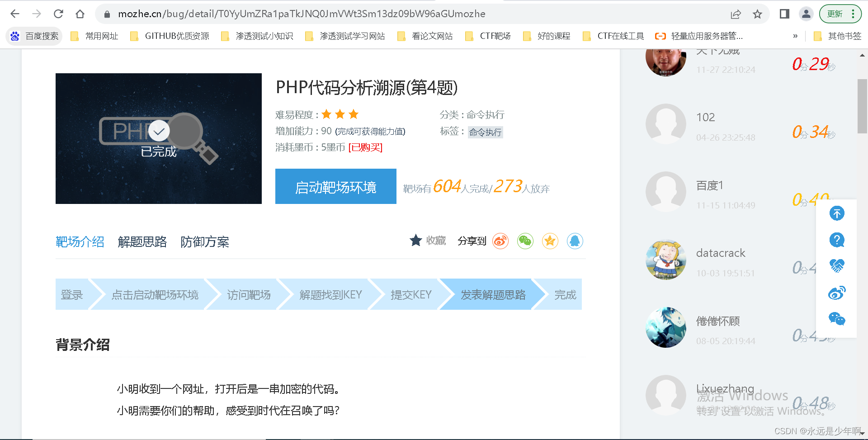
Task: Share this page via address bar icon
Action: 736,14
